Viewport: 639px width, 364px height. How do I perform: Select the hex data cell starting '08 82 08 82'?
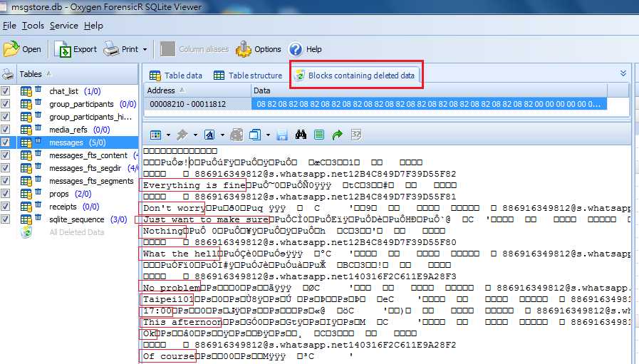pyautogui.click(x=429, y=104)
